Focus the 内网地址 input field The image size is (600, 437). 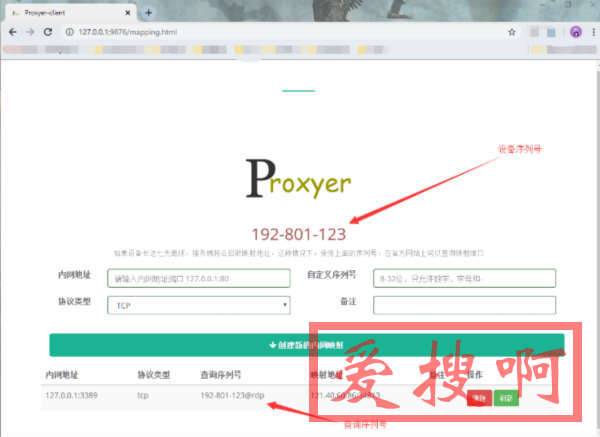[199, 278]
